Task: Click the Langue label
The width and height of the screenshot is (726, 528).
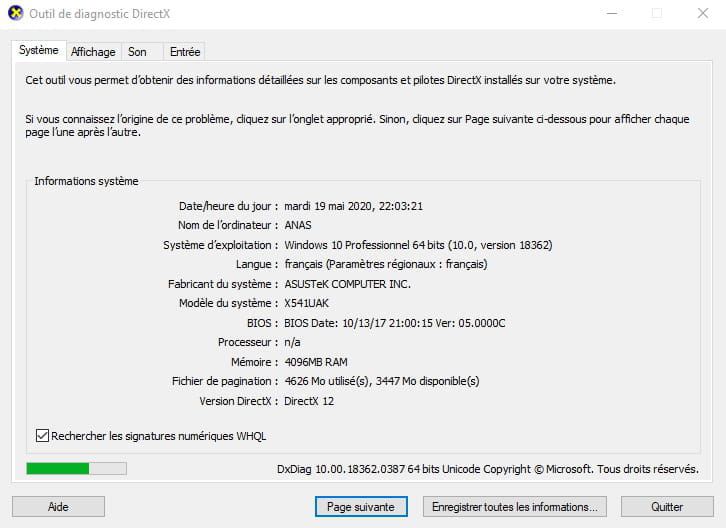Action: click(257, 264)
